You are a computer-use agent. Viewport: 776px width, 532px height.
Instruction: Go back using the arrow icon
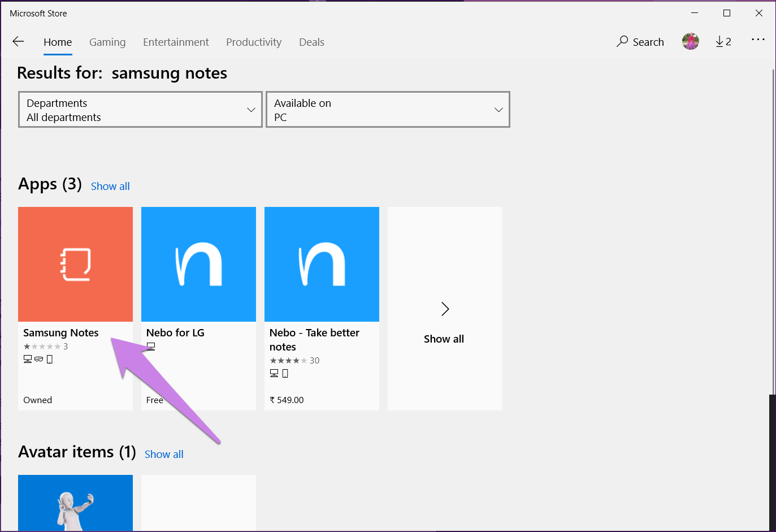pos(18,41)
